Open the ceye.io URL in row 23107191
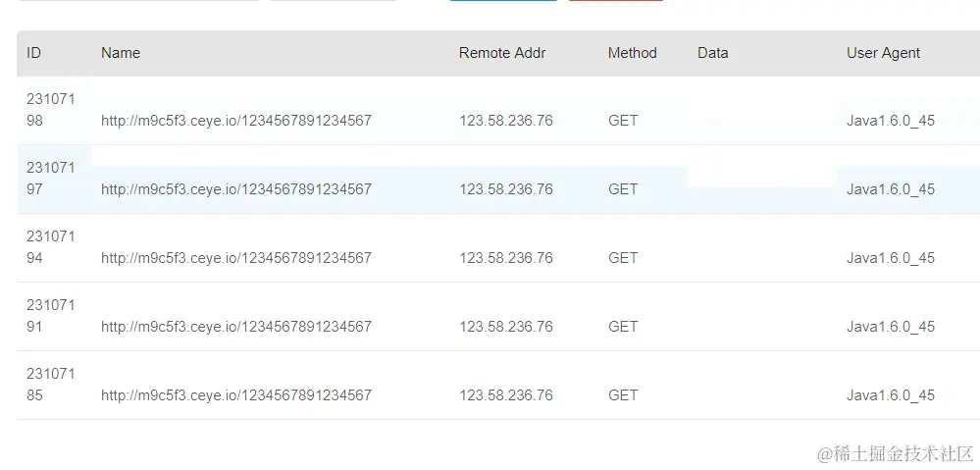 [236, 327]
